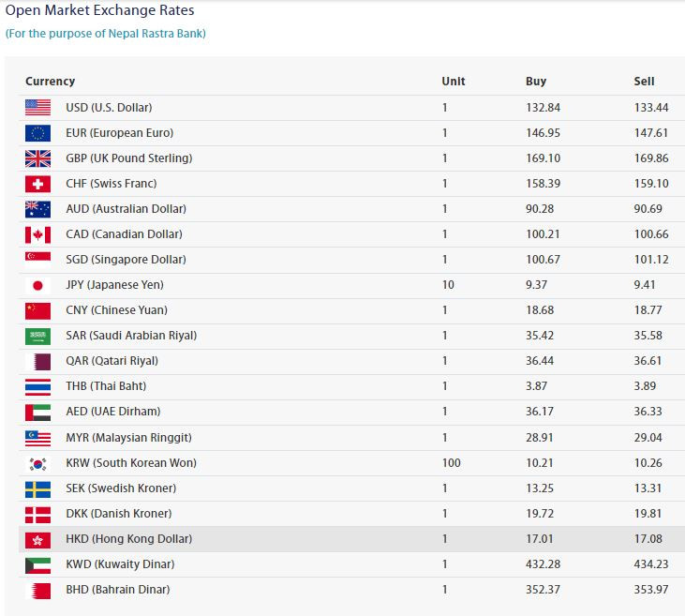Viewport: 685px width, 616px height.
Task: Click the Bahrain Dinar sell rate 353.97
Action: pyautogui.click(x=651, y=589)
